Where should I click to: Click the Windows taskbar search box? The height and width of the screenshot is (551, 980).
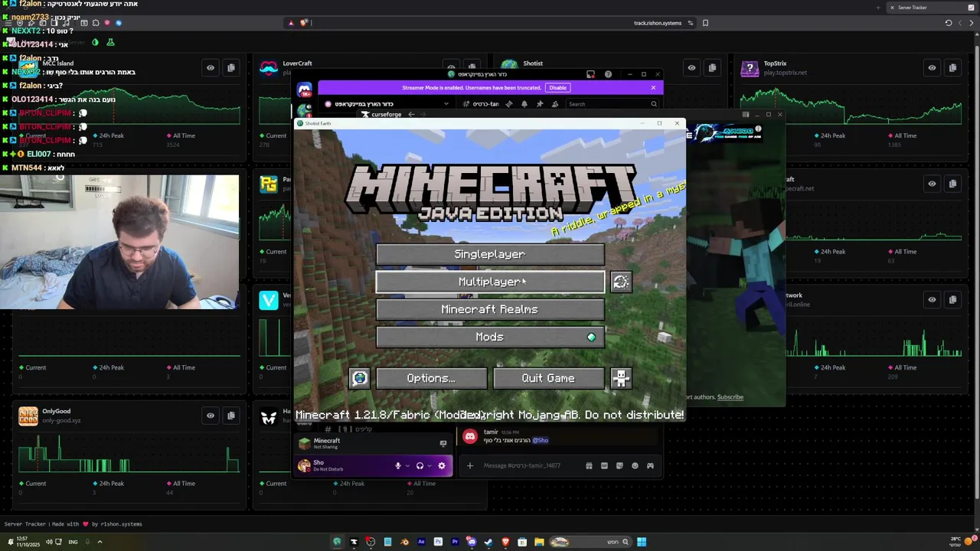point(592,542)
